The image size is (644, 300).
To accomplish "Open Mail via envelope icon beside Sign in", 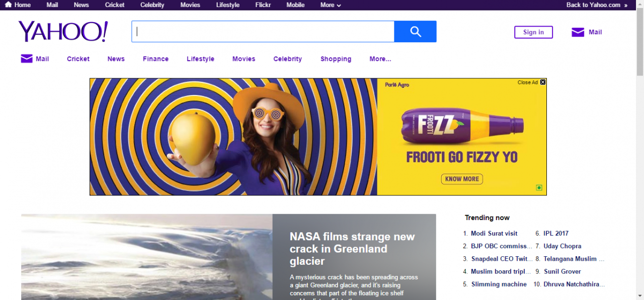I will (x=578, y=32).
